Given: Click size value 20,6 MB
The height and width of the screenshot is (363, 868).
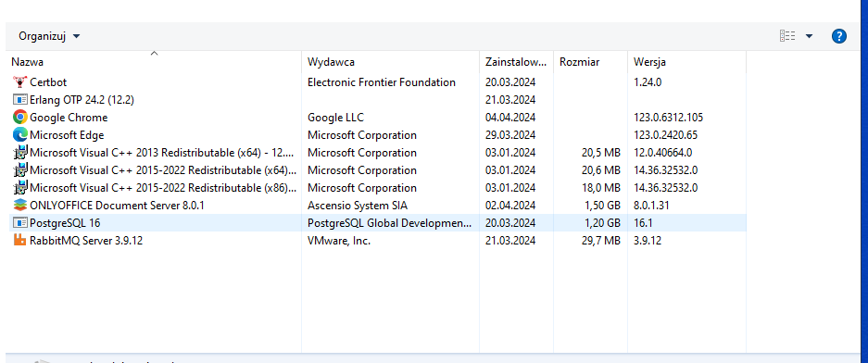Looking at the screenshot, I should pyautogui.click(x=601, y=170).
